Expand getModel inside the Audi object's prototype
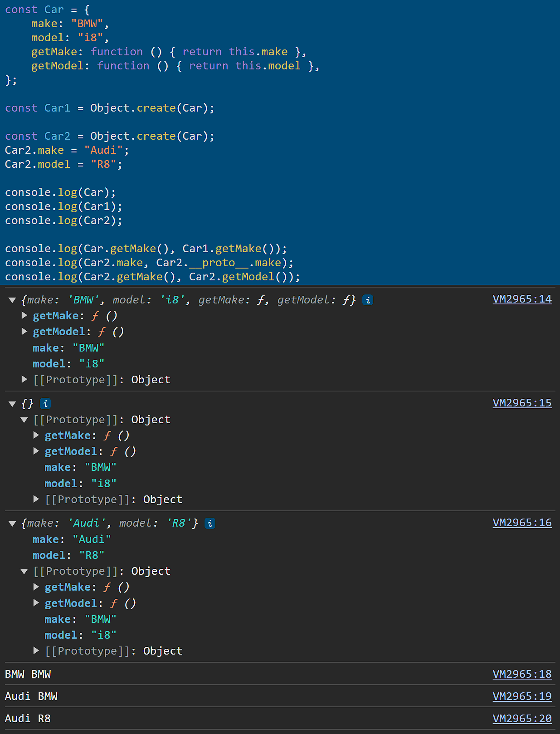Viewport: 560px width, 734px height. [x=36, y=603]
